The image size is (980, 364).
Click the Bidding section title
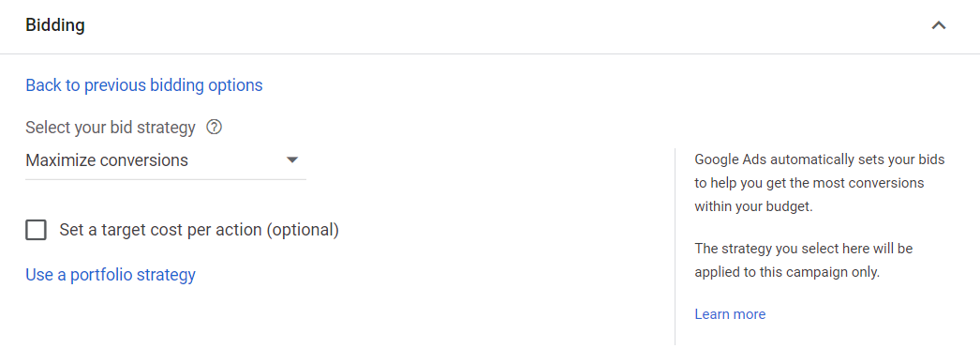coord(55,25)
